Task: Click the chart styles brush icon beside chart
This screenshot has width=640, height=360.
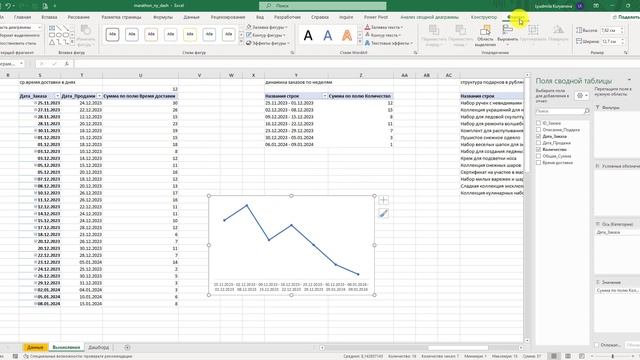Action: (x=383, y=213)
